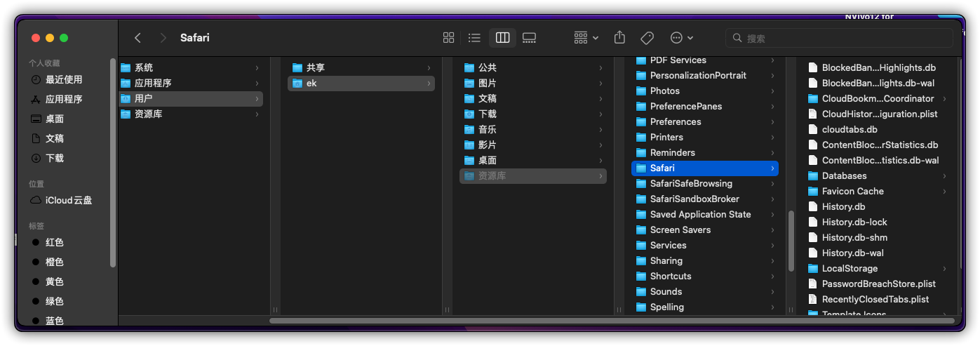Select the RecentlyClosedTabs.plist file
The height and width of the screenshot is (346, 980).
click(877, 299)
